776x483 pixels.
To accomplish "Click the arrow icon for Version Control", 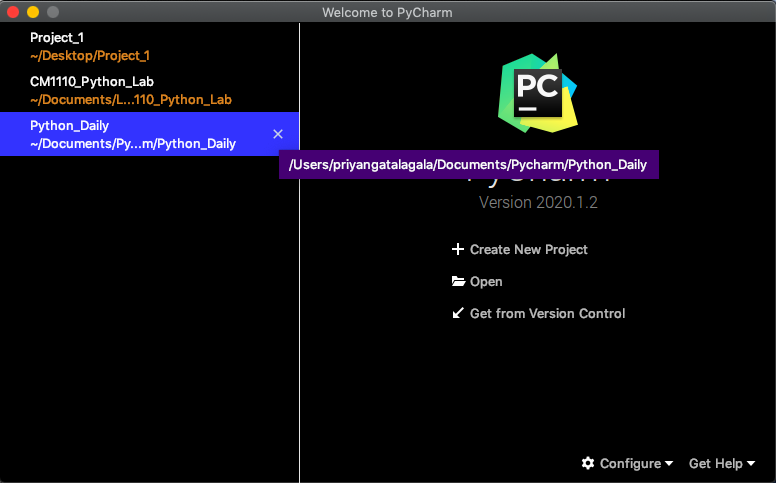I will click(458, 313).
